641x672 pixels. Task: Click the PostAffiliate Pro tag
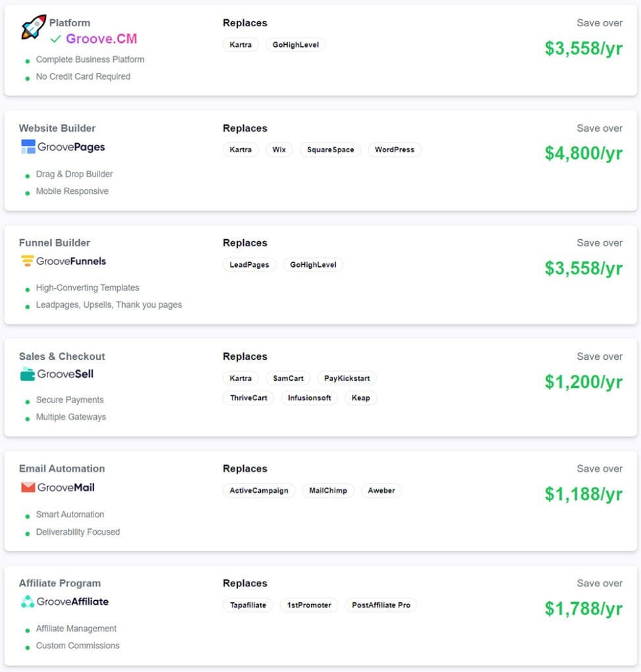tap(381, 605)
